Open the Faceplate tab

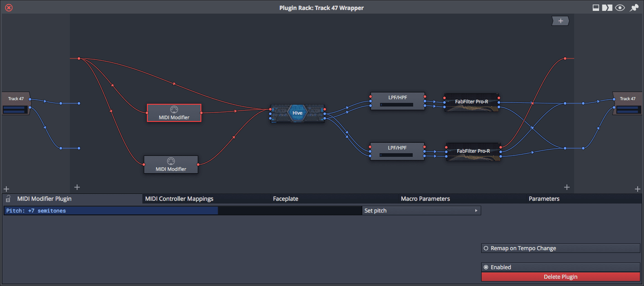click(x=285, y=199)
